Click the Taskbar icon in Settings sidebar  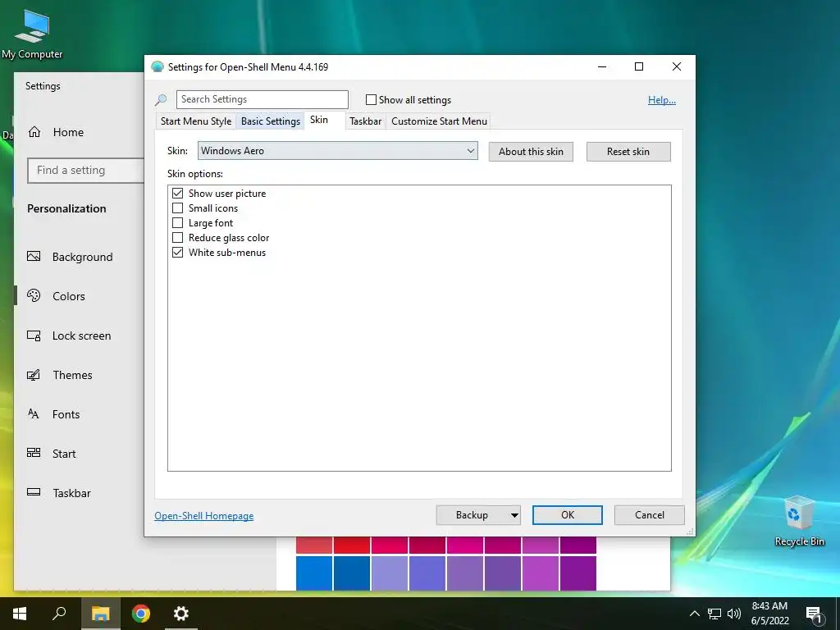[34, 492]
